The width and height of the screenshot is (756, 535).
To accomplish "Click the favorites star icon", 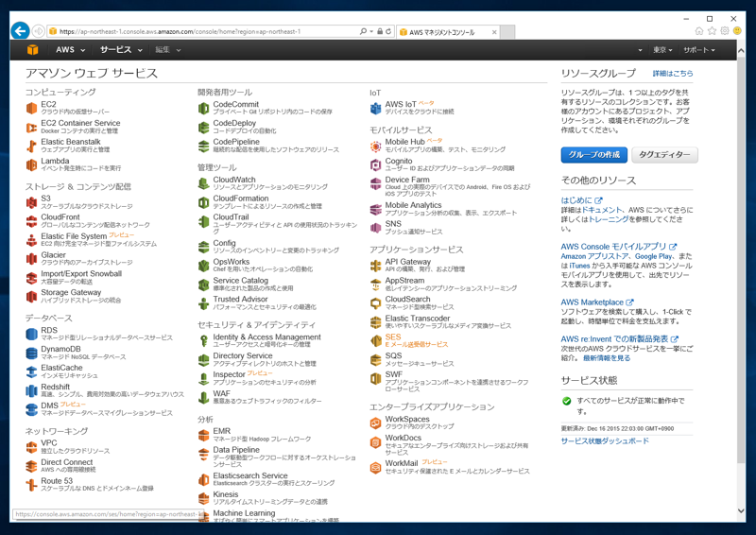I will coord(712,31).
